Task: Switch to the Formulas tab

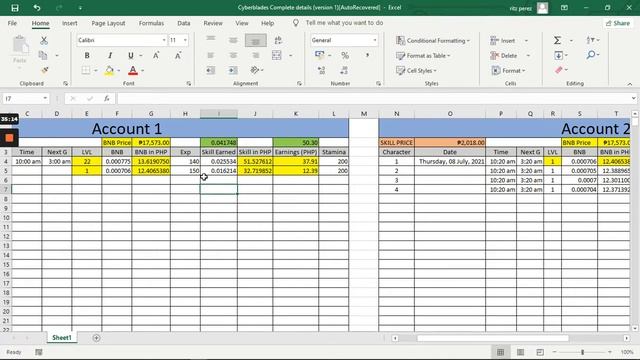Action: click(x=151, y=23)
